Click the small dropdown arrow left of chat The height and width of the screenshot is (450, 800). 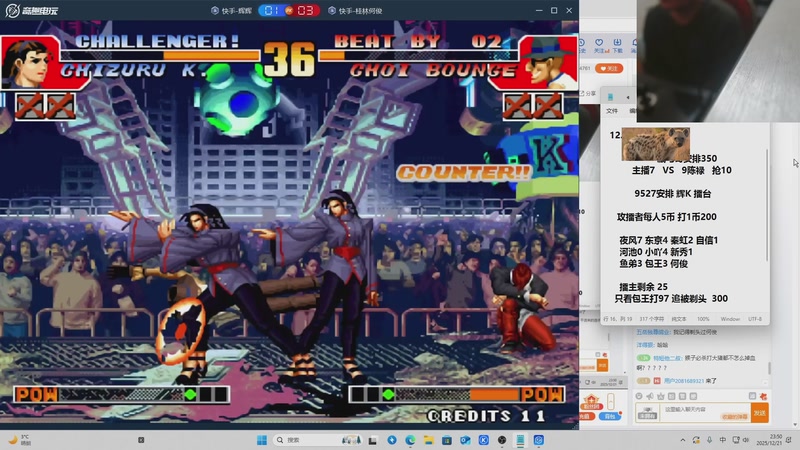tap(625, 372)
